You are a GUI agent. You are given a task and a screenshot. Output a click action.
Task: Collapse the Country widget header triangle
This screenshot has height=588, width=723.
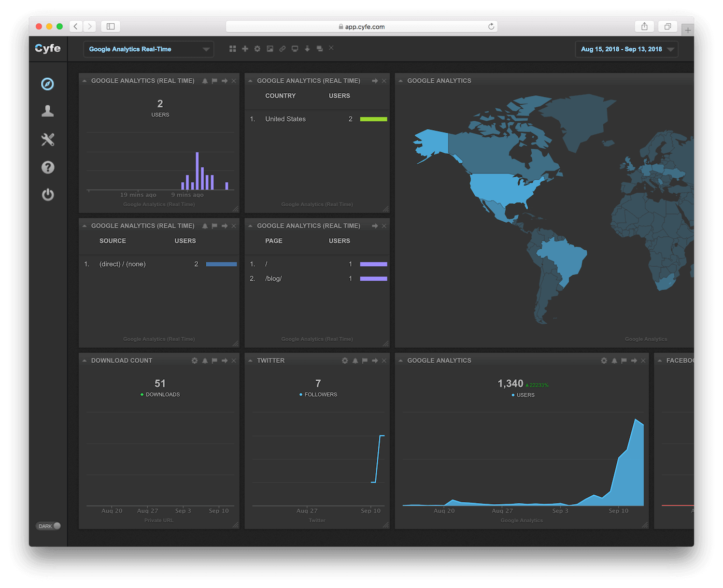250,81
